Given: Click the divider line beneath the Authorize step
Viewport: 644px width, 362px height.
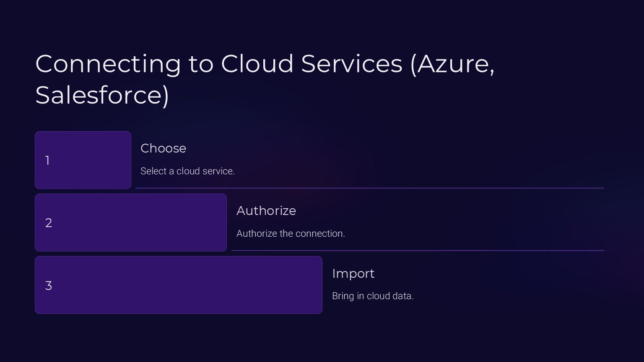Looking at the screenshot, I should 417,251.
